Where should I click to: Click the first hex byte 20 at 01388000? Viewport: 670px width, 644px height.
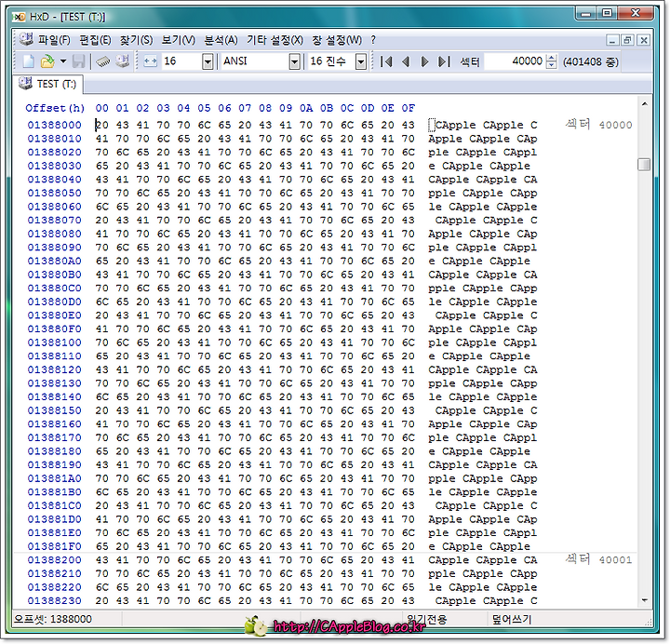(x=102, y=126)
